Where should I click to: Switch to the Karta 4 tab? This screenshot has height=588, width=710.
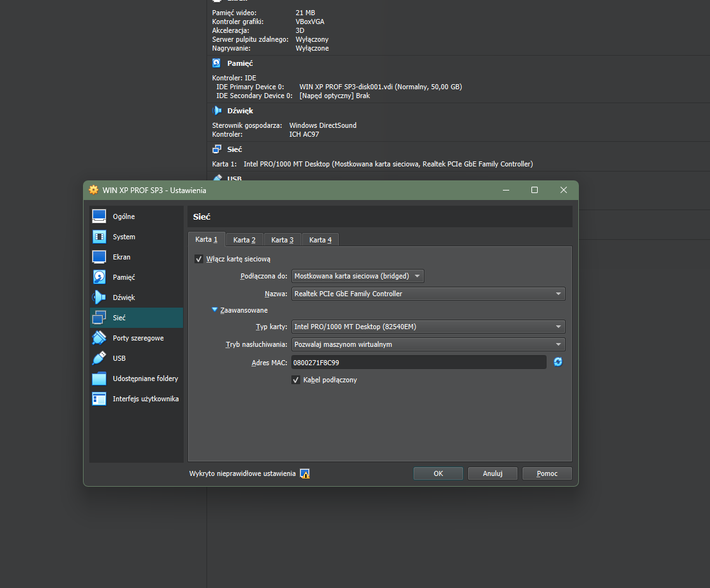(320, 240)
